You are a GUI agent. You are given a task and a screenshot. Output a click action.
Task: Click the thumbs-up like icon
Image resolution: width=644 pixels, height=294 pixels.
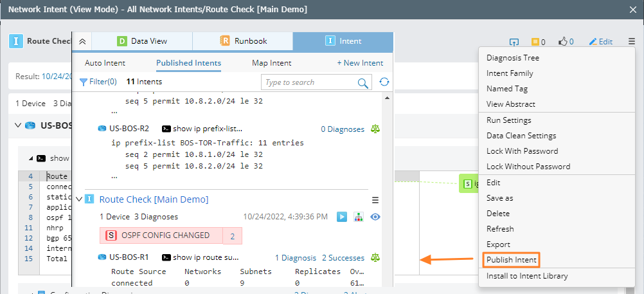point(562,41)
